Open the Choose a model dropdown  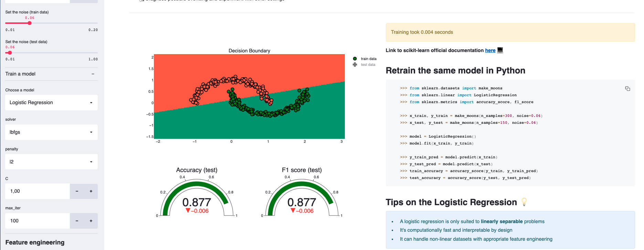52,102
